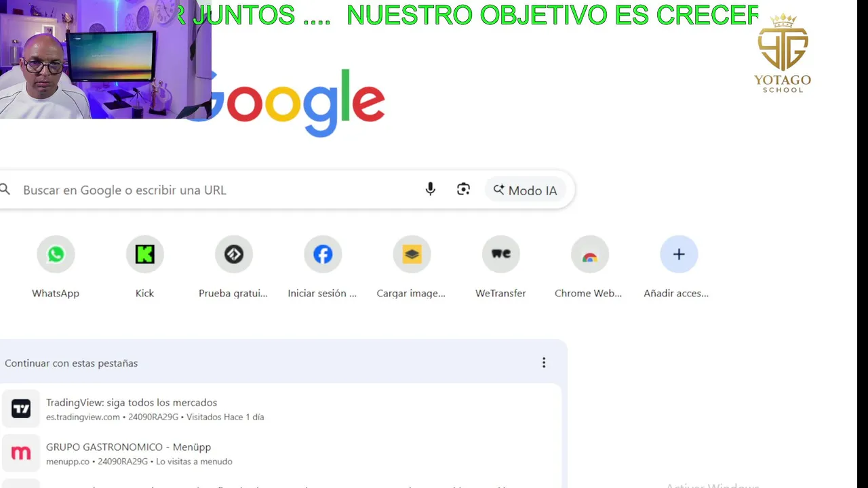The image size is (868, 488).
Task: Switch on Modo IA search
Action: (x=525, y=190)
